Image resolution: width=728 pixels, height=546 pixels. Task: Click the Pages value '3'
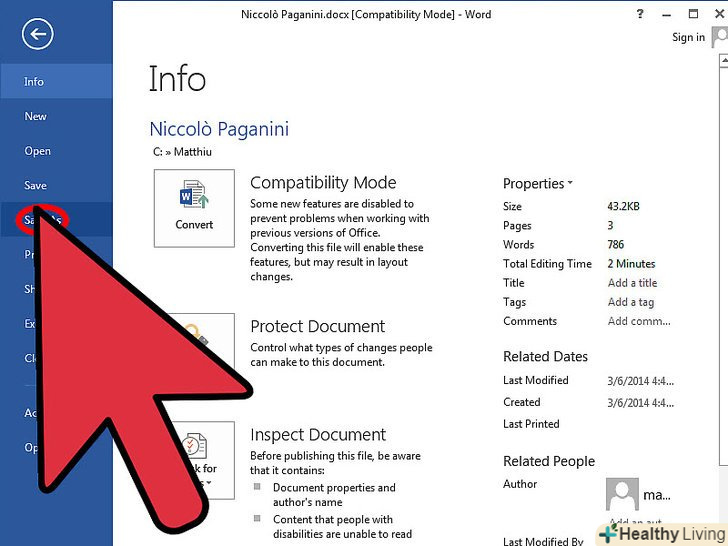611,225
